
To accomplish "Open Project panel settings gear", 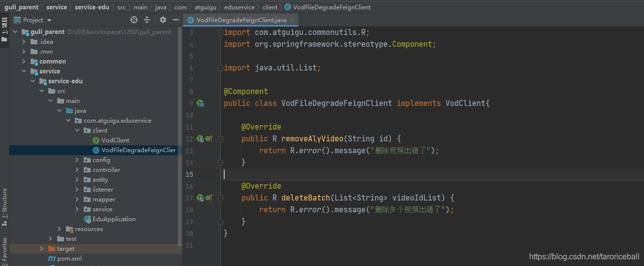I will 163,20.
